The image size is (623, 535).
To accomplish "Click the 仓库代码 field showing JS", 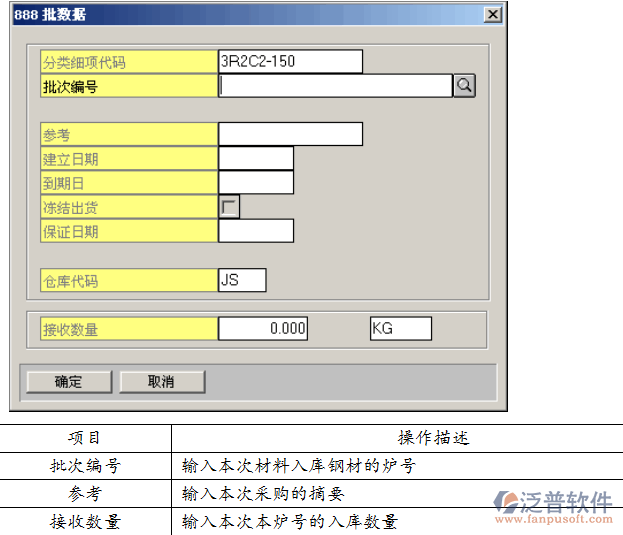I will [x=242, y=280].
